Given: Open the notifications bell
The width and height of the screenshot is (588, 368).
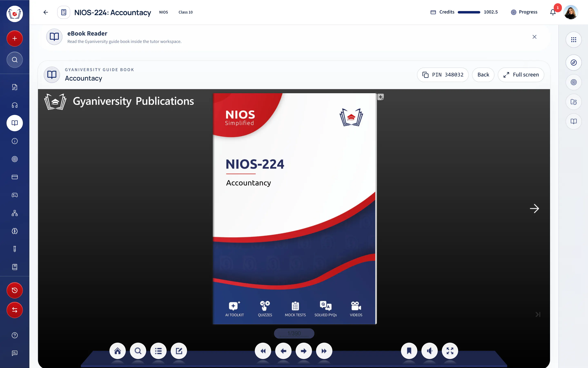Looking at the screenshot, I should click(x=553, y=12).
